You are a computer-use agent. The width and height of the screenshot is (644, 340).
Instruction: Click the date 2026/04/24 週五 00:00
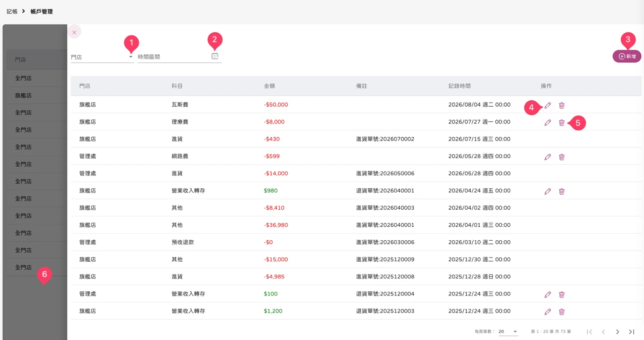click(x=479, y=190)
